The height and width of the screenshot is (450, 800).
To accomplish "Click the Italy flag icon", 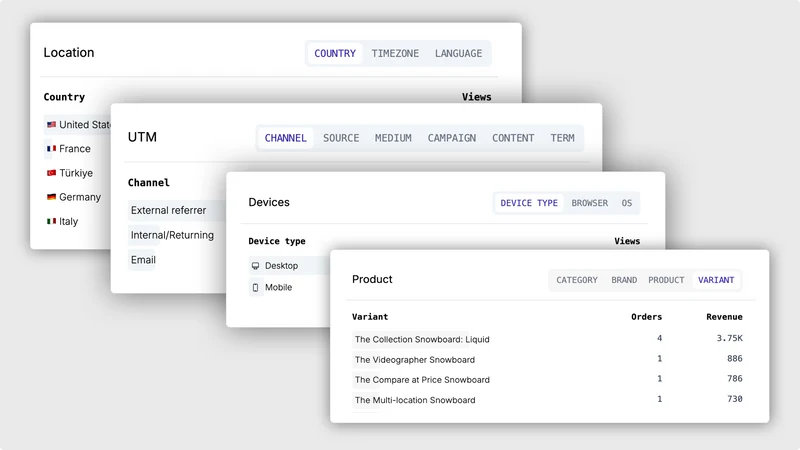I will 52,221.
